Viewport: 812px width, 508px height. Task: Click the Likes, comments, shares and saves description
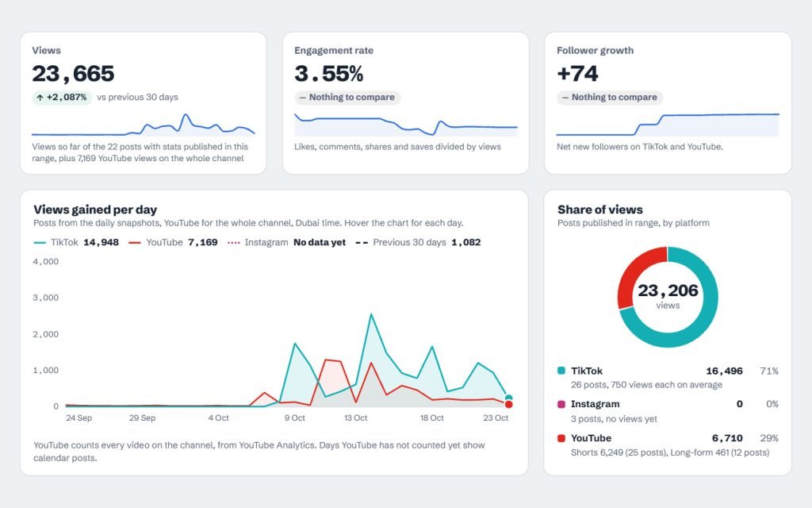click(398, 147)
